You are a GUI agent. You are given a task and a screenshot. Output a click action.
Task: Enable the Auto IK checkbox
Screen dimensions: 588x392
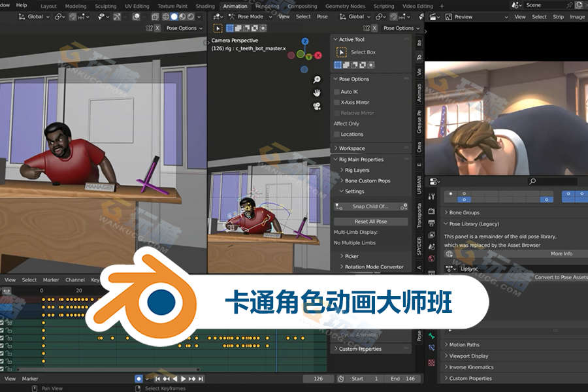coord(336,92)
